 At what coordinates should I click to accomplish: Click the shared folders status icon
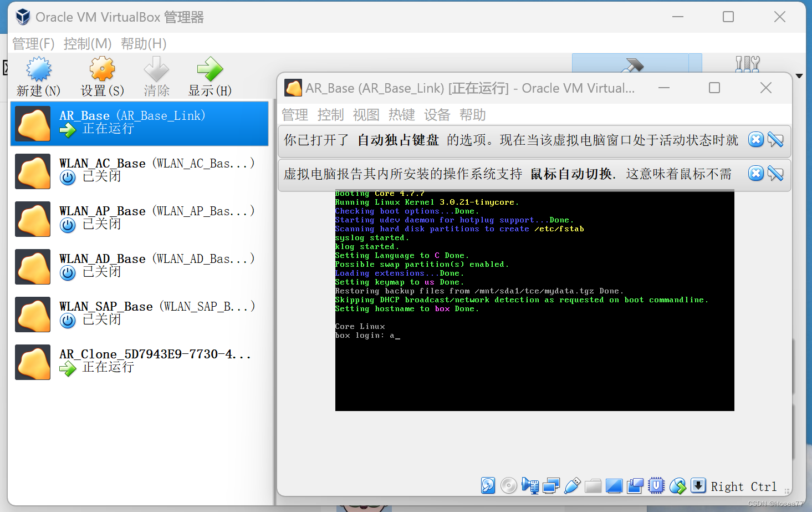[593, 485]
